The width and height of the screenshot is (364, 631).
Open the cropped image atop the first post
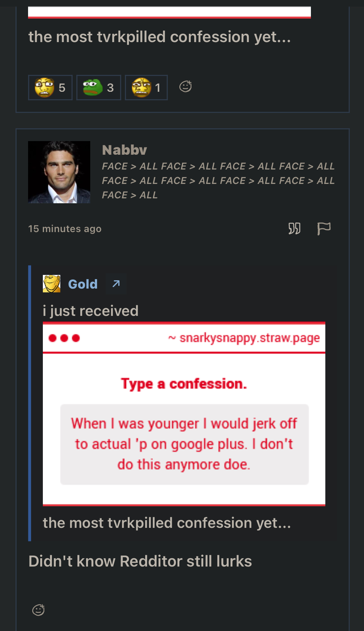pyautogui.click(x=169, y=13)
